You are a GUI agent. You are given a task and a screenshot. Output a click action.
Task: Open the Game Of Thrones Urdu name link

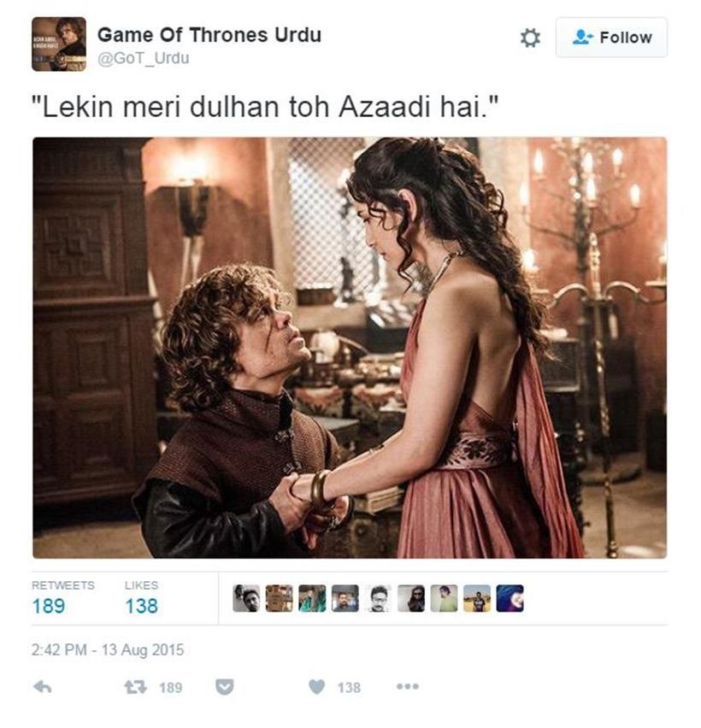[x=209, y=35]
